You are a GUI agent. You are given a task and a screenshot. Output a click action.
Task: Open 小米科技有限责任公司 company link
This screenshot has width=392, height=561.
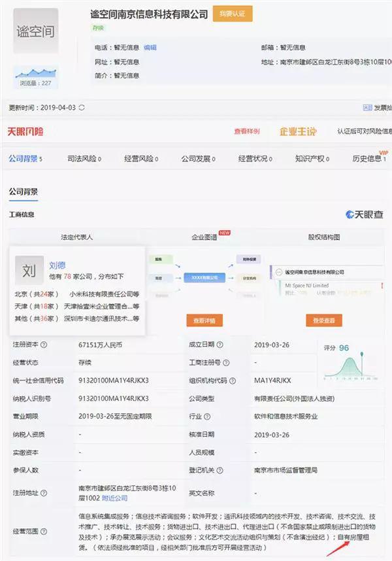click(x=105, y=294)
